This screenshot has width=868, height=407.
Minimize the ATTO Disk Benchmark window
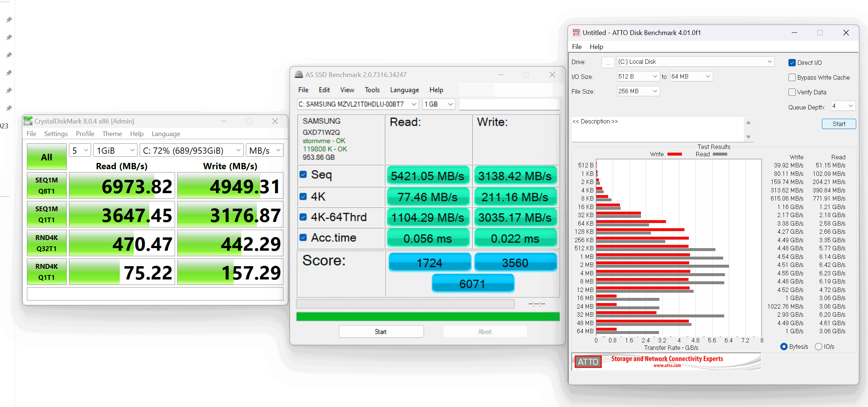click(794, 32)
